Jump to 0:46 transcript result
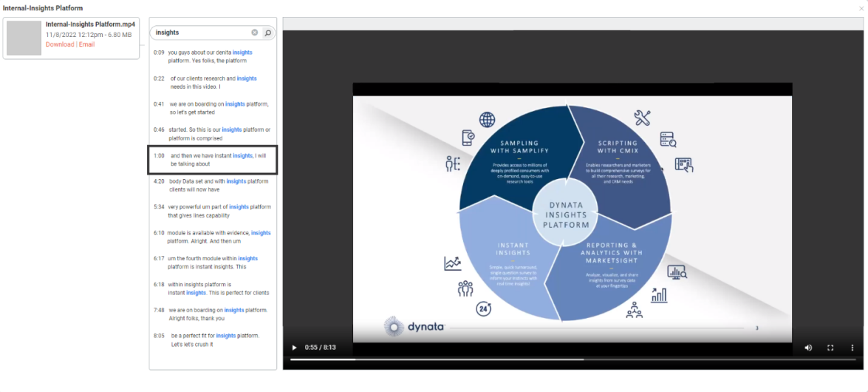This screenshot has height=392, width=868. point(213,134)
